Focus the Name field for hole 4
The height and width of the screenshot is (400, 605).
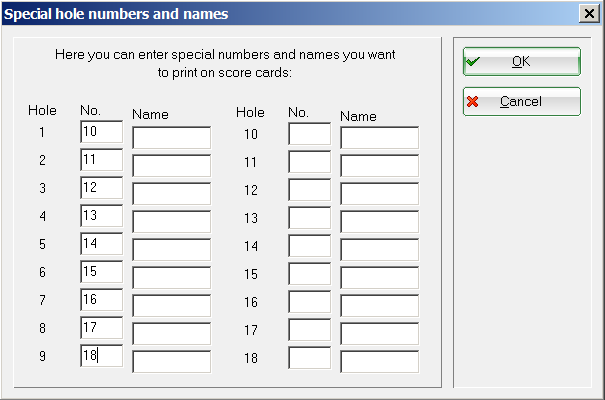pyautogui.click(x=171, y=222)
